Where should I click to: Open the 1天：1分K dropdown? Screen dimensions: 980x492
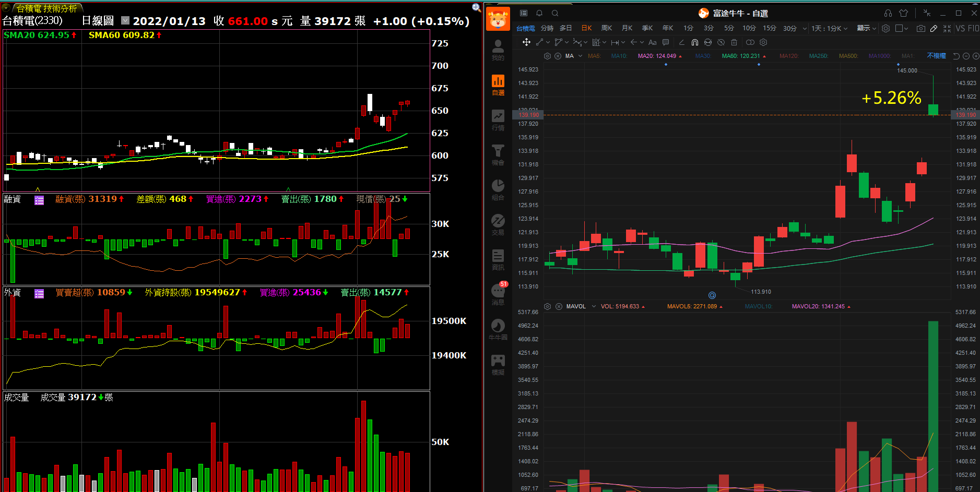coord(829,28)
